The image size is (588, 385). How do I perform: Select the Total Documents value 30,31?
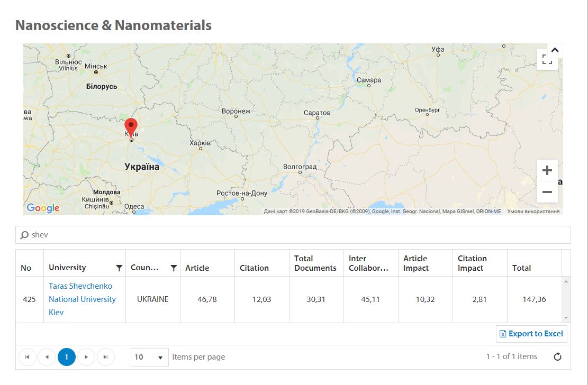pyautogui.click(x=316, y=299)
